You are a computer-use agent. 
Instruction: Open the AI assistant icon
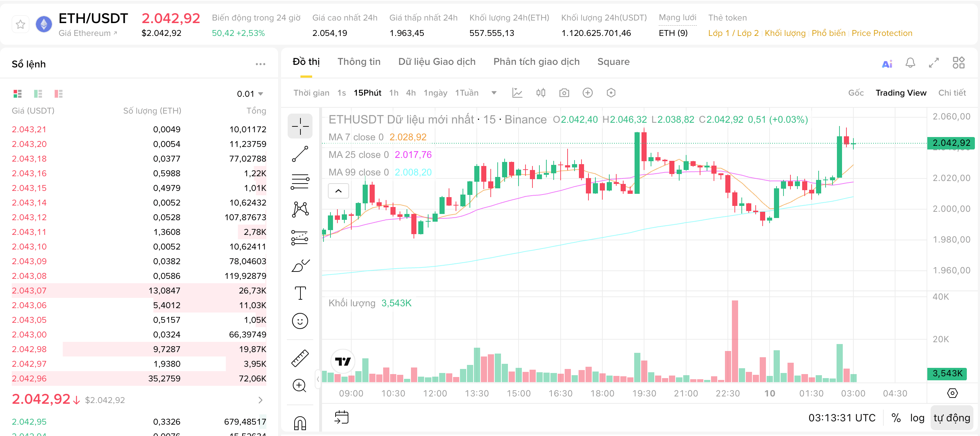click(x=887, y=64)
